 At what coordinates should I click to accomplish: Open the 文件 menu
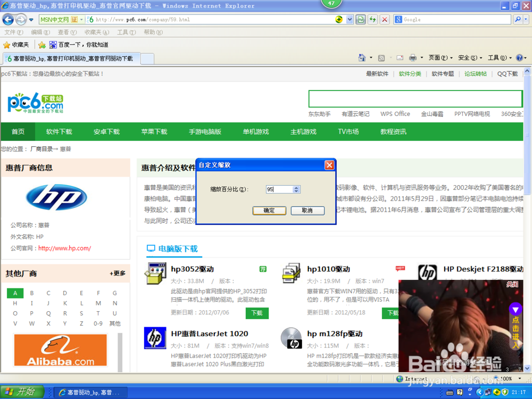point(14,32)
